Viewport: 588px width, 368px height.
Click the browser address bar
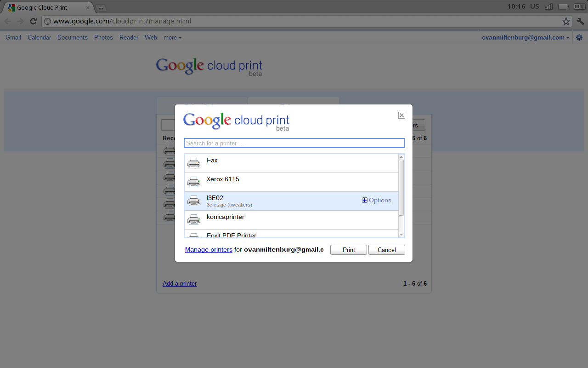click(307, 21)
